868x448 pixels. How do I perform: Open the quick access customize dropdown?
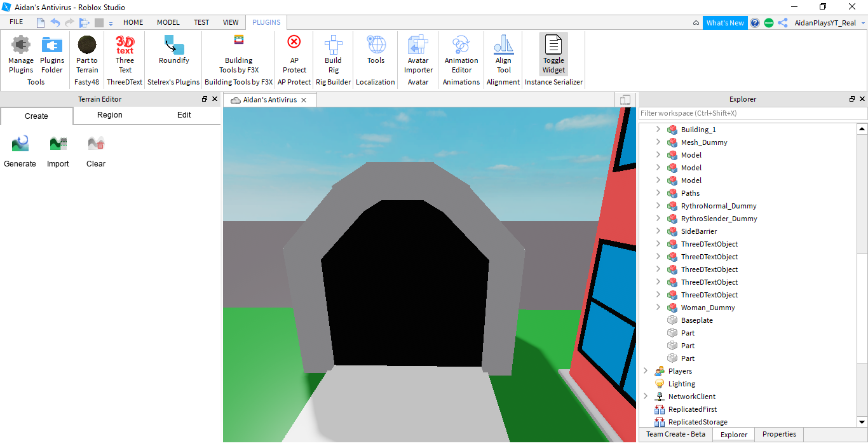point(111,24)
